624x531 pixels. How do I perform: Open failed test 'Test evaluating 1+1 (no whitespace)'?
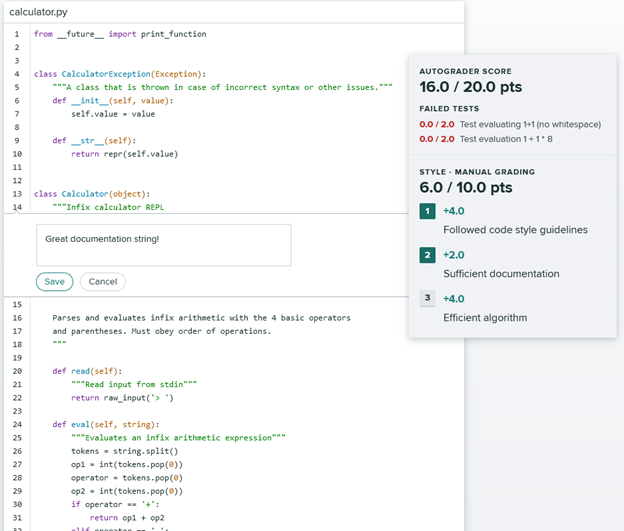click(x=510, y=125)
